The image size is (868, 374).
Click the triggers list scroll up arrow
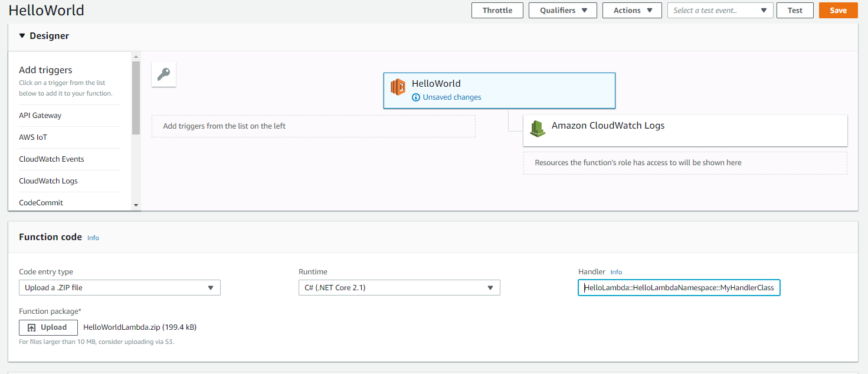136,57
